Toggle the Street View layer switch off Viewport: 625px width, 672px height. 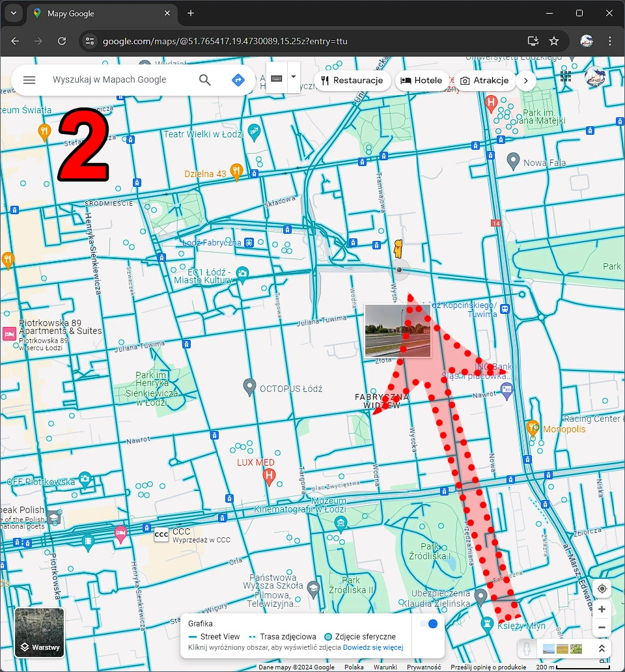point(429,624)
